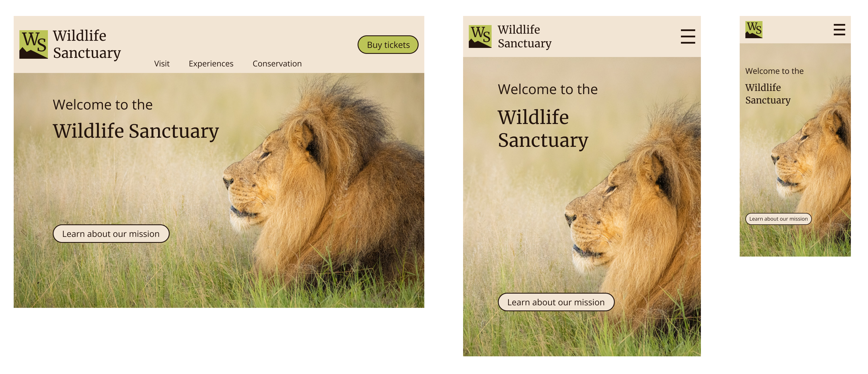Click the Learn about our mission button
The image size is (868, 374).
[x=110, y=233]
